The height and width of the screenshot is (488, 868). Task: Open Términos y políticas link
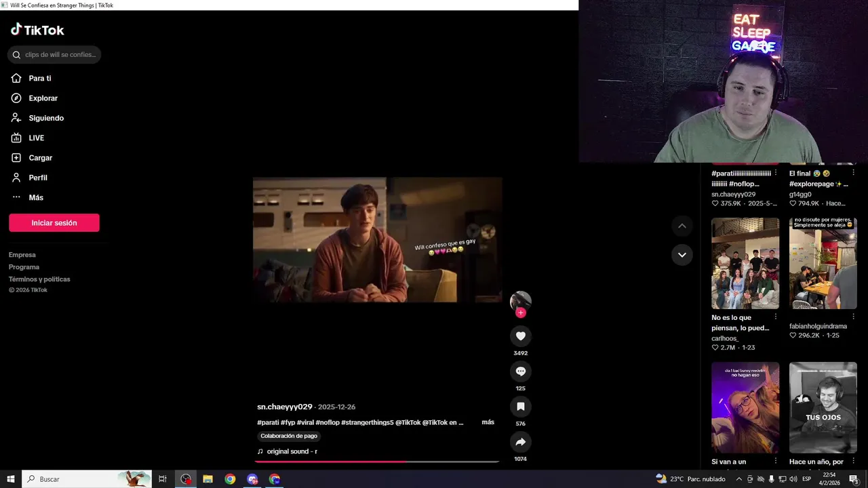(39, 279)
